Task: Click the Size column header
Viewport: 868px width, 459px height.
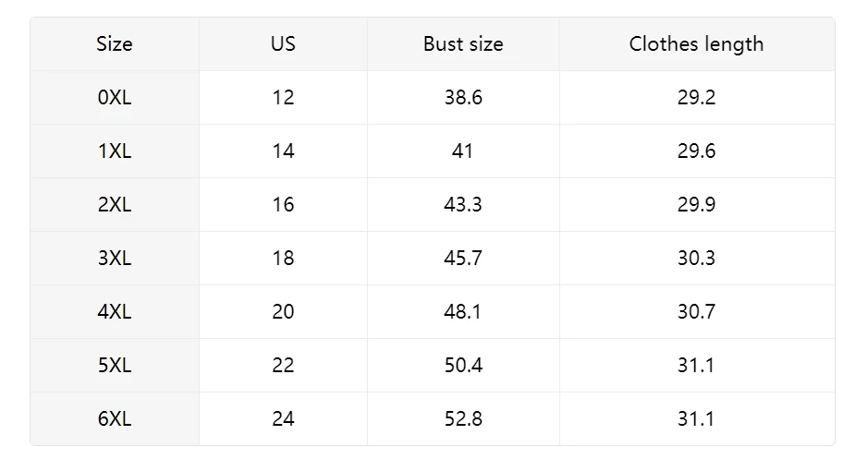Action: pyautogui.click(x=115, y=44)
